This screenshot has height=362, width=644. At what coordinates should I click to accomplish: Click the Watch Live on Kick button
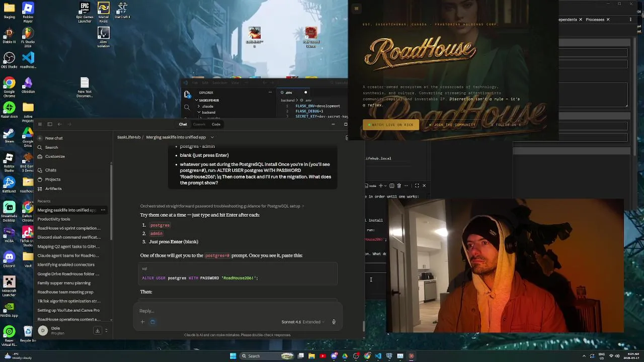[x=391, y=125]
